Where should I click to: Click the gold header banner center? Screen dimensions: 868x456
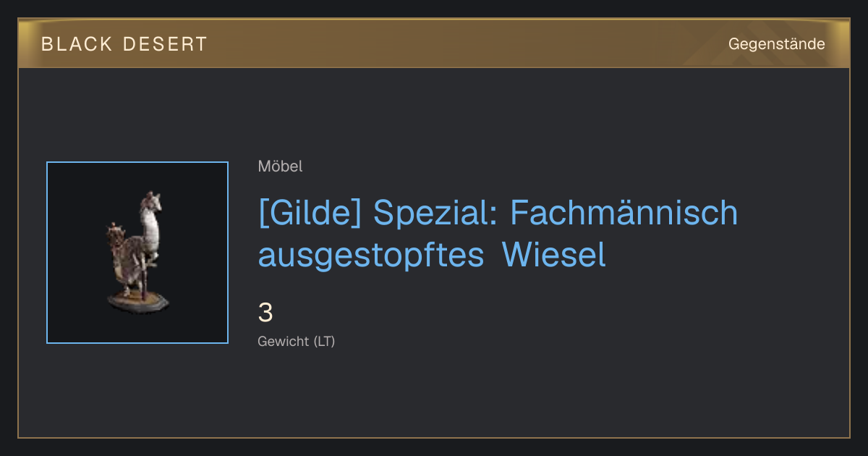434,43
